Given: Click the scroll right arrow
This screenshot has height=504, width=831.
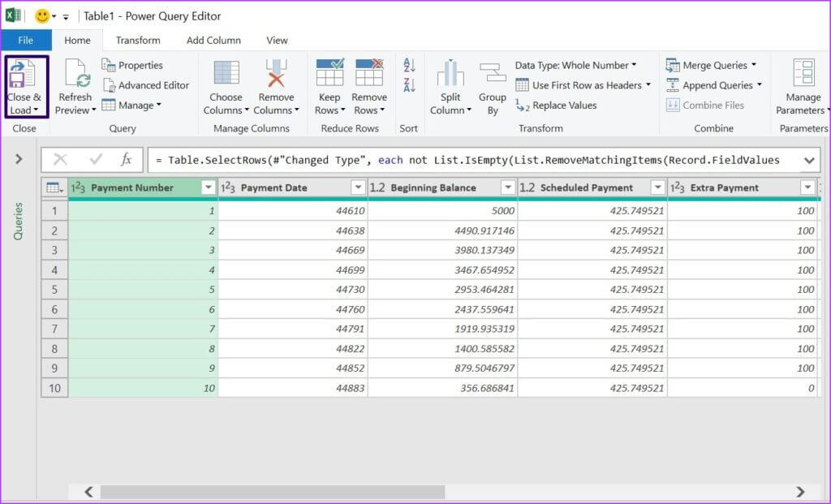Looking at the screenshot, I should coord(800,492).
